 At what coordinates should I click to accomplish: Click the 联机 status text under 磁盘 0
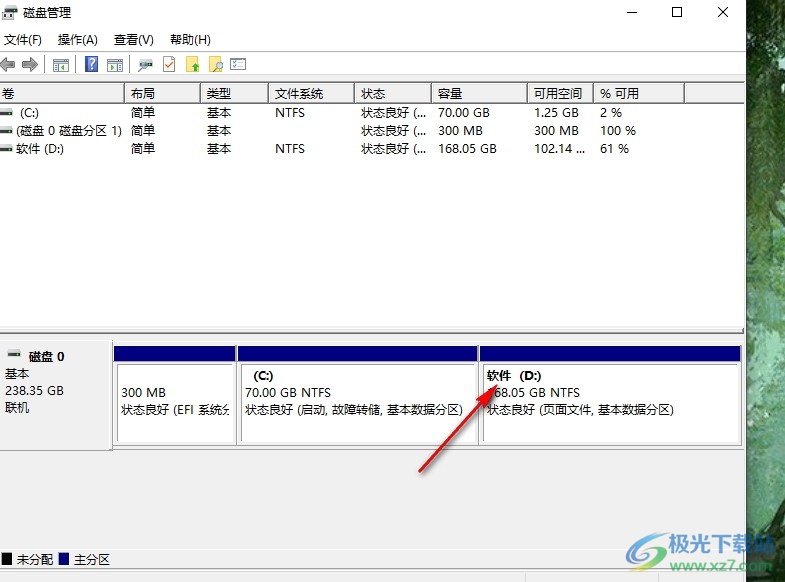click(17, 407)
